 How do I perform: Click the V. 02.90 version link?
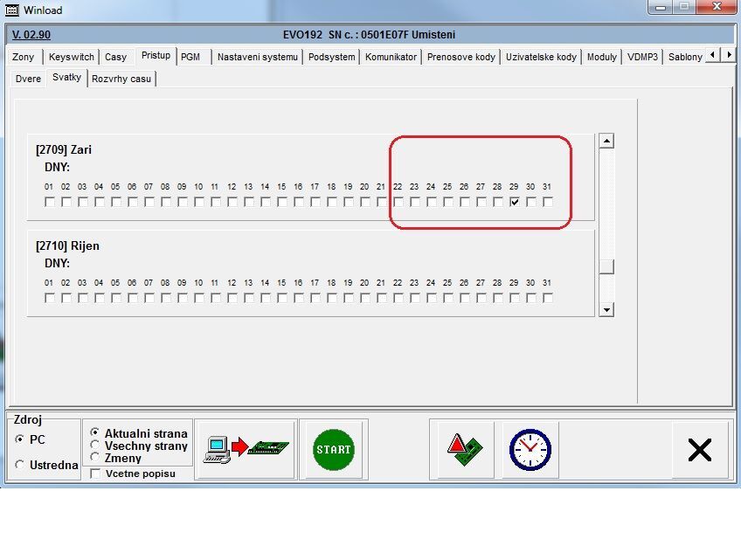click(31, 35)
